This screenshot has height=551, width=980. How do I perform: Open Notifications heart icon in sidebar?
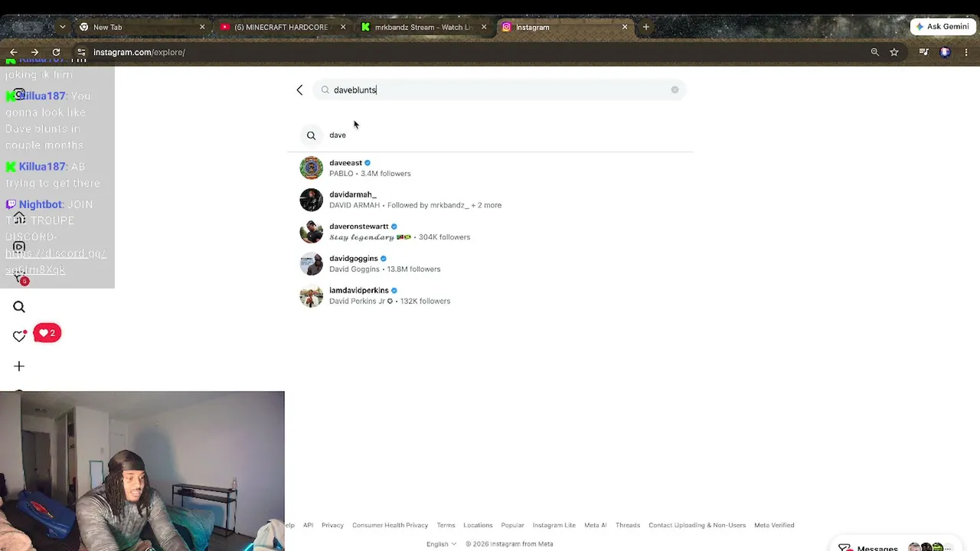(19, 336)
